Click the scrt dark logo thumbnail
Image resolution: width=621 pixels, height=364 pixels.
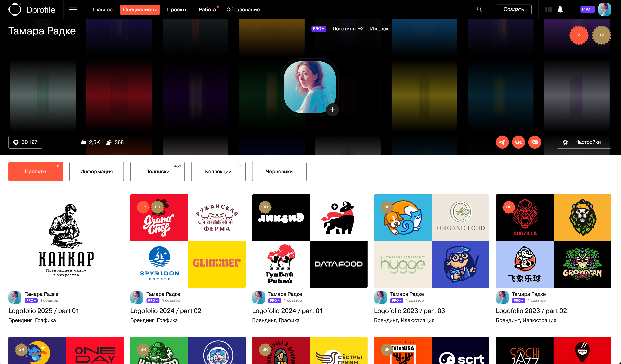tap(460, 350)
